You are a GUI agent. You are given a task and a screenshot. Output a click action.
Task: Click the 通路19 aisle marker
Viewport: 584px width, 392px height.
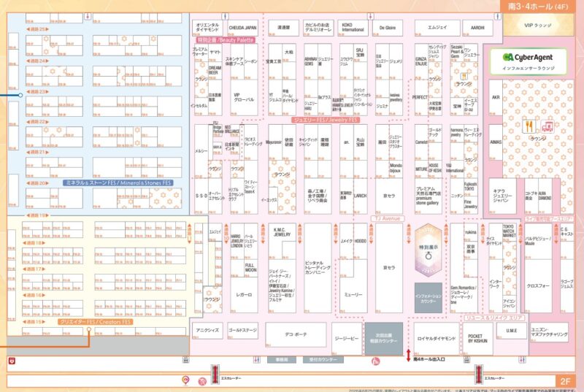point(38,215)
